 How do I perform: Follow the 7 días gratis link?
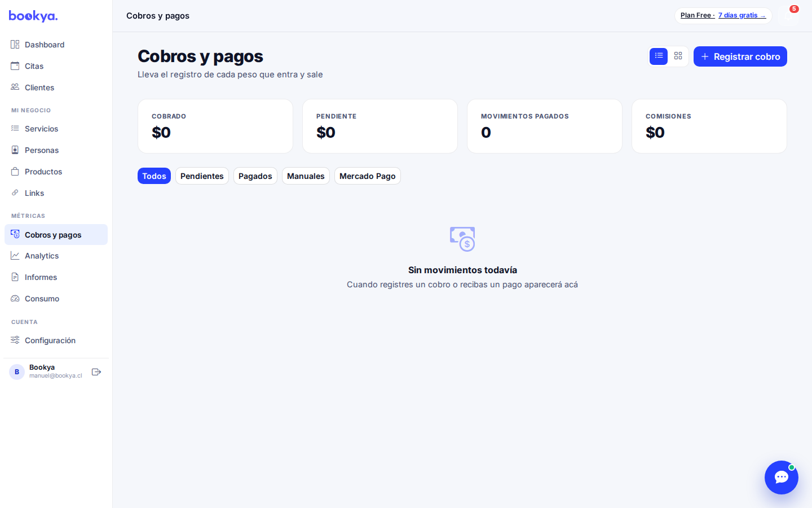pyautogui.click(x=742, y=15)
